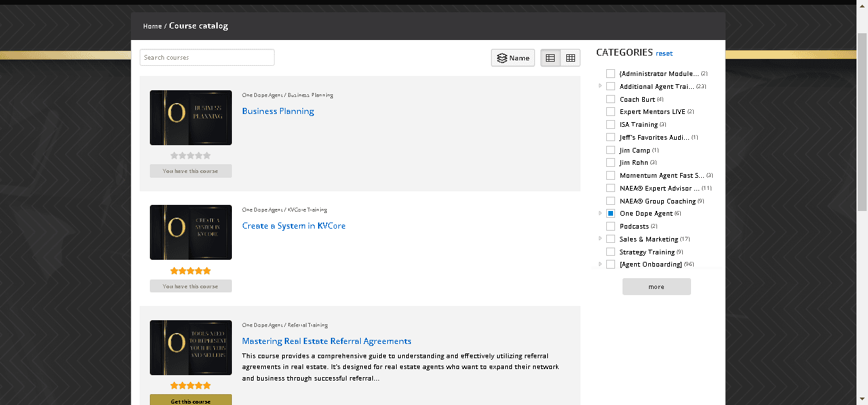
Task: Uncheck the One Dope Agent category
Action: click(x=611, y=214)
